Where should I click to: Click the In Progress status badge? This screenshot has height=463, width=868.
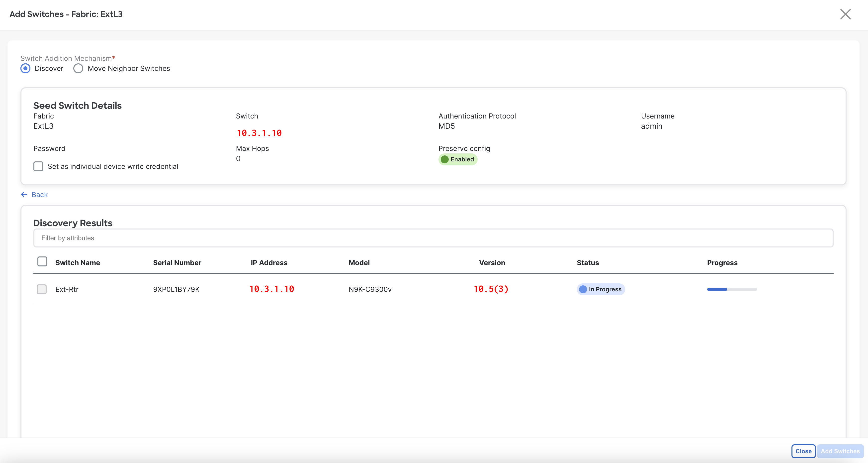tap(601, 289)
